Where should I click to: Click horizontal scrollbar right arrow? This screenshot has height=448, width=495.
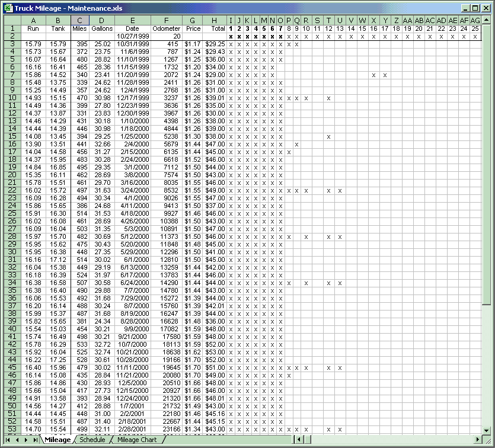point(477,440)
